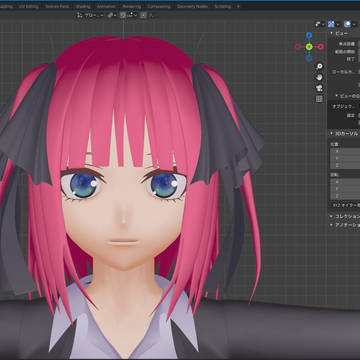Image resolution: width=360 pixels, height=360 pixels.
Task: Switch to the Animation workspace tab
Action: tap(106, 6)
